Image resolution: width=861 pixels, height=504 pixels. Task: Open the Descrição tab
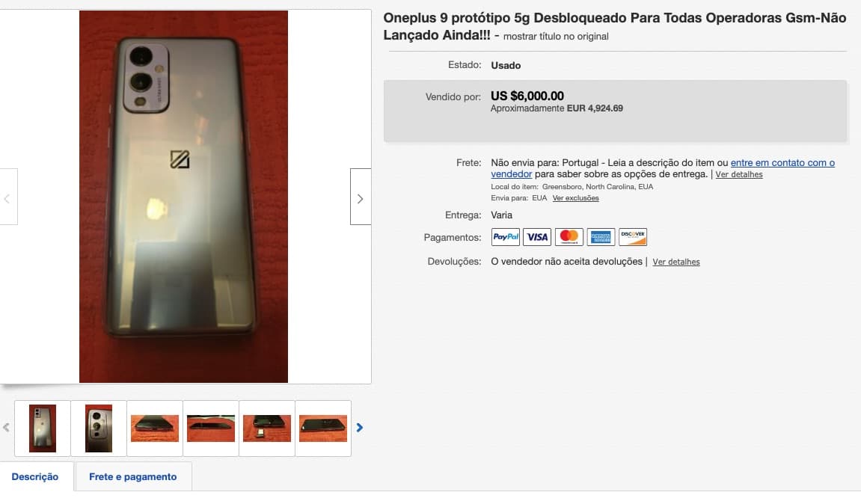coord(36,476)
